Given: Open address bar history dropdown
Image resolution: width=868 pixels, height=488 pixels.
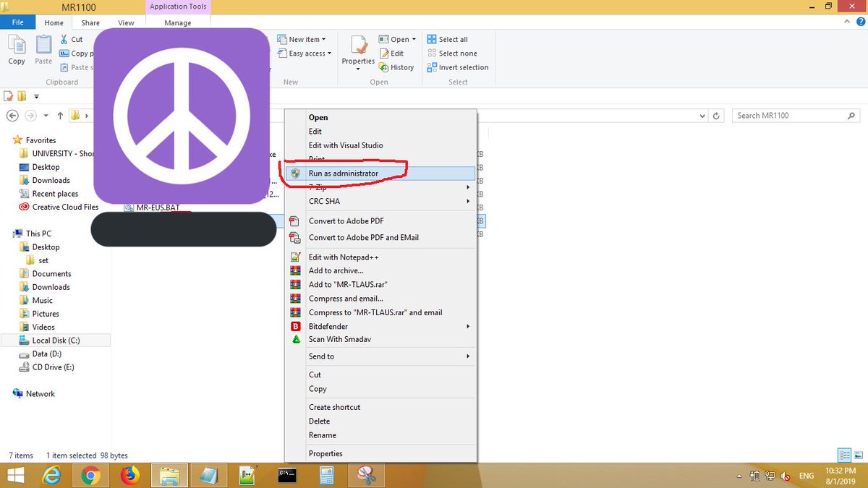Looking at the screenshot, I should tap(702, 116).
